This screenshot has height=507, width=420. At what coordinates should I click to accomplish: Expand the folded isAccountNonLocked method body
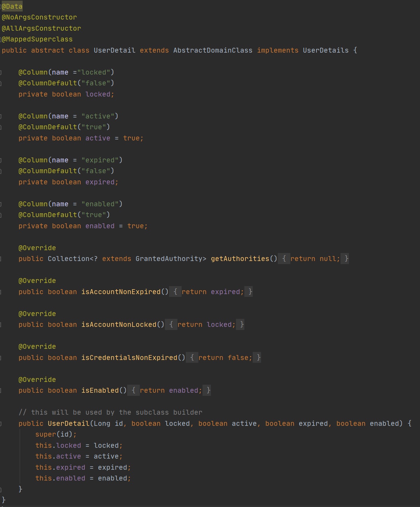coord(171,324)
